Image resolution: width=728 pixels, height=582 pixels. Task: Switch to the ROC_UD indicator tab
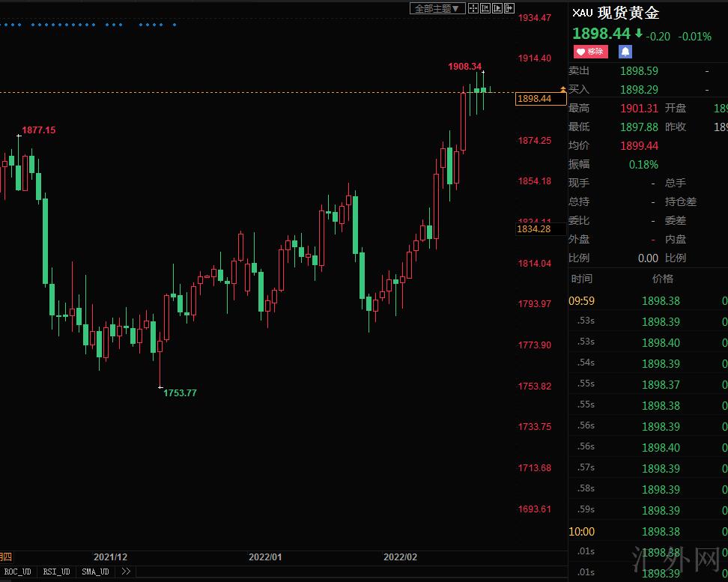(18, 572)
